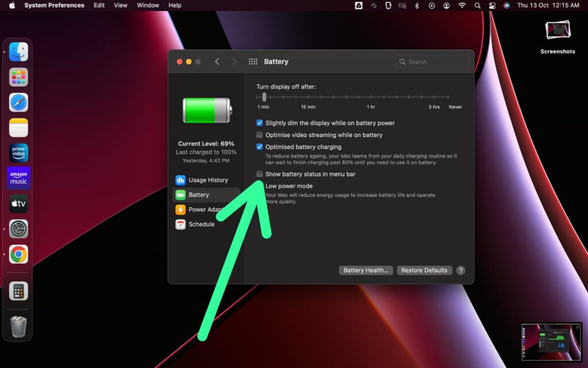Open Siri from the menu bar

[505, 5]
